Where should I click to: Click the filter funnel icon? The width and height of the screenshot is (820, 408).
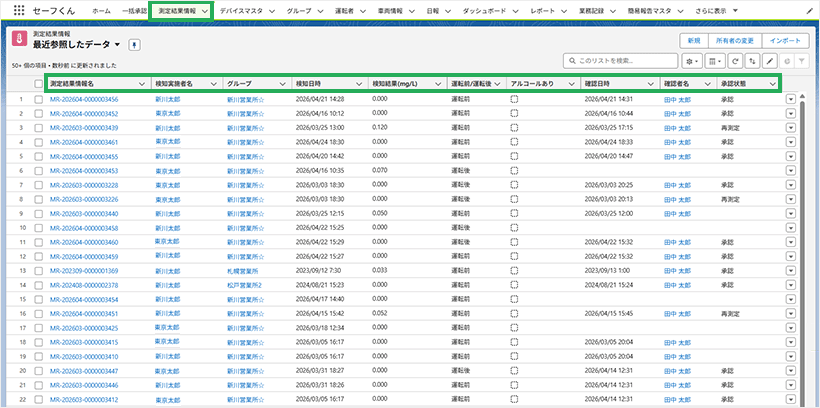[801, 61]
